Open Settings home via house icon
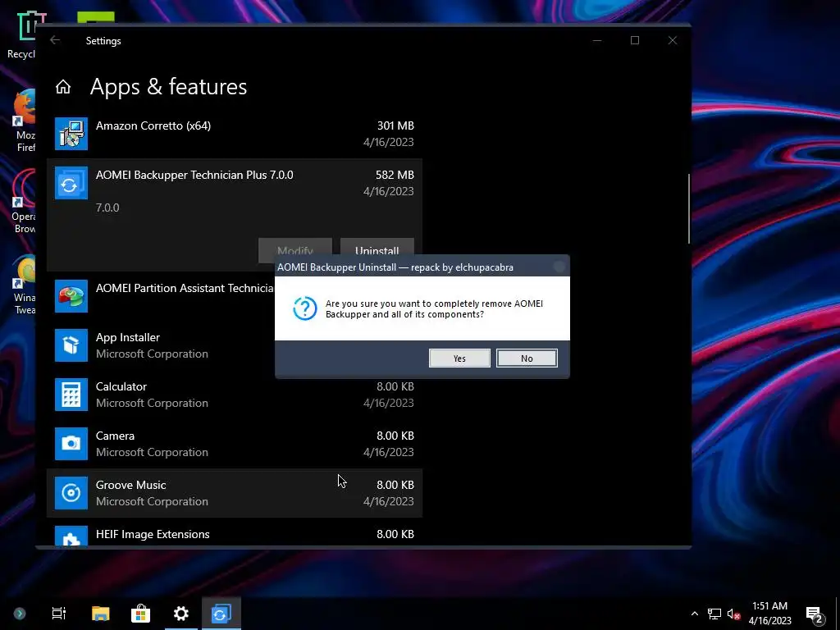The height and width of the screenshot is (630, 840). coord(63,87)
